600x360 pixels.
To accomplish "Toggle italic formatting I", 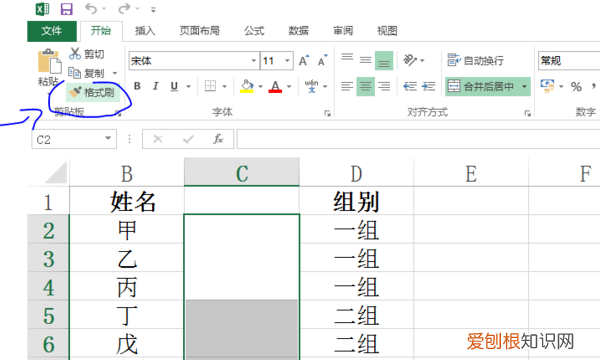I will coord(156,86).
